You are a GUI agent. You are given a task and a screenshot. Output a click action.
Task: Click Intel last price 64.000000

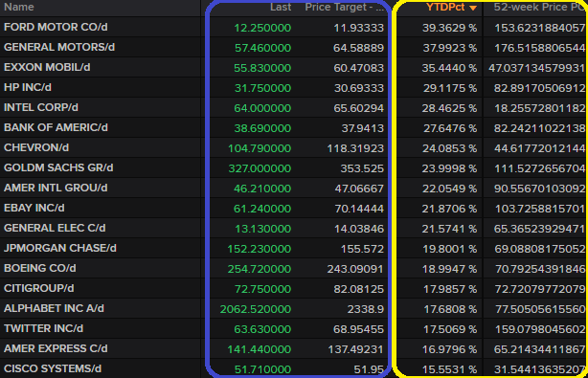click(x=262, y=108)
